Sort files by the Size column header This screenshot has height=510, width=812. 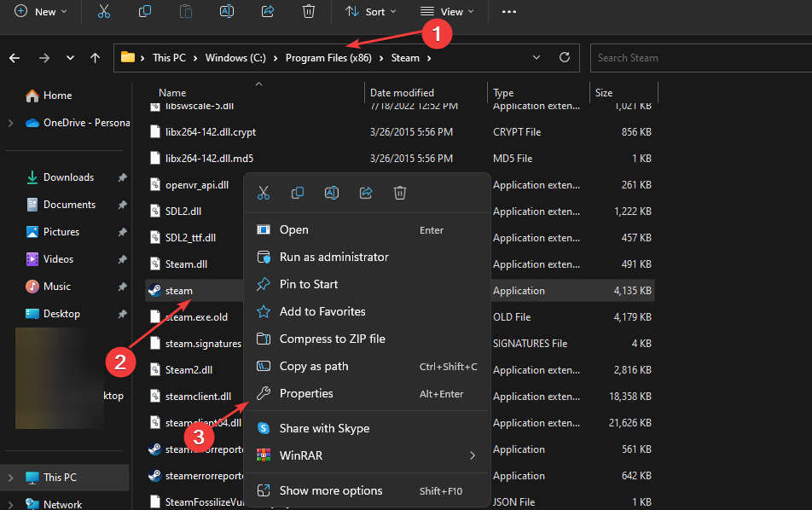pos(604,93)
